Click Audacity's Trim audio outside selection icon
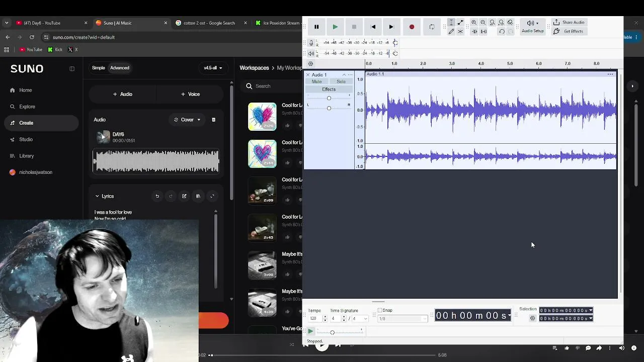Screen dimensions: 644x362 (474, 32)
